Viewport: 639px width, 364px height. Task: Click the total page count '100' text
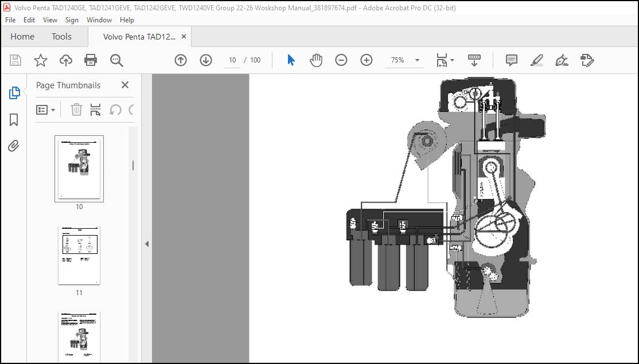click(x=255, y=60)
